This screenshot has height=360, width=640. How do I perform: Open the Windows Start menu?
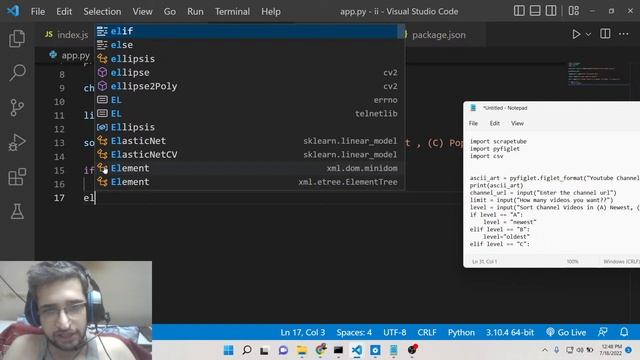click(x=229, y=350)
